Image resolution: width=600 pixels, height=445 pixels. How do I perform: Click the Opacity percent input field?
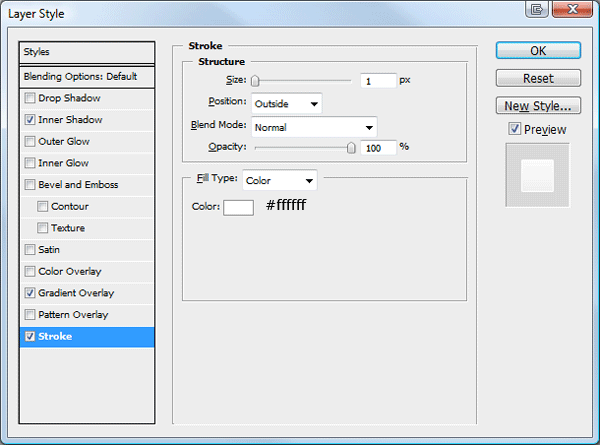[378, 148]
